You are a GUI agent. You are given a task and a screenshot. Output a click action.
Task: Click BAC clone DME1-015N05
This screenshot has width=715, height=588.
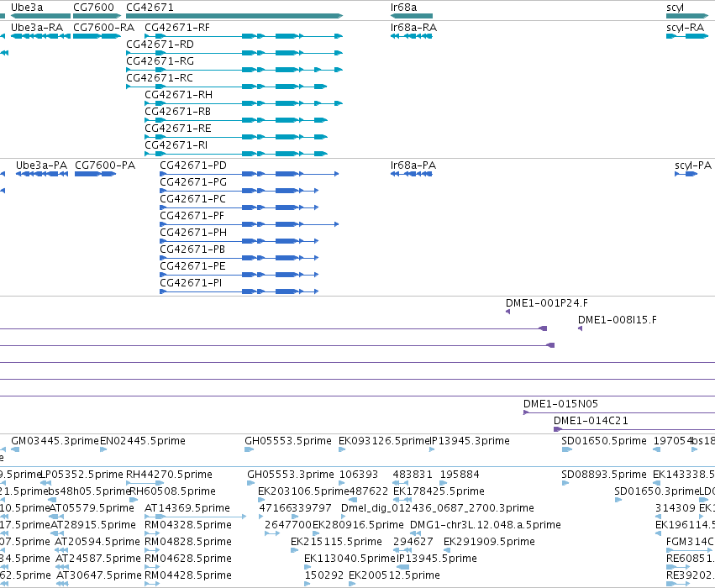560,404
